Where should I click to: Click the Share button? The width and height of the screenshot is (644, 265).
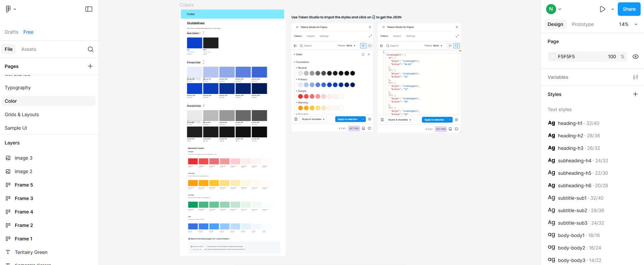click(629, 9)
